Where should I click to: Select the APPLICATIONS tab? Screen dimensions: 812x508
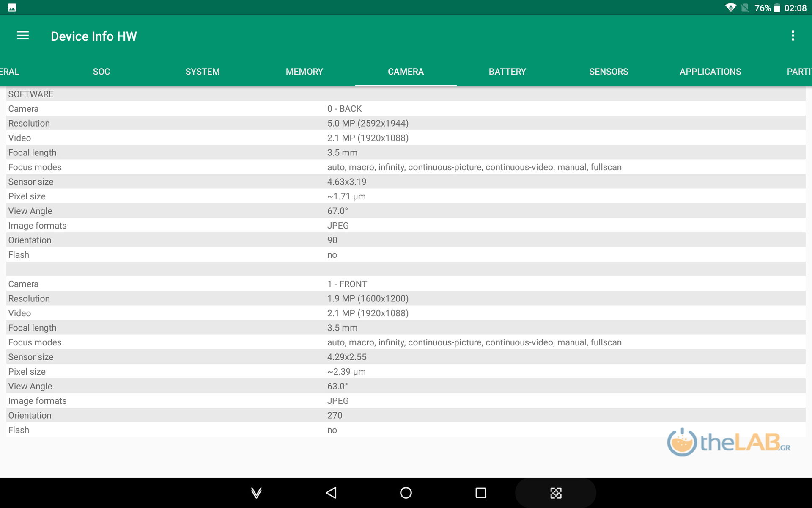[x=710, y=72]
